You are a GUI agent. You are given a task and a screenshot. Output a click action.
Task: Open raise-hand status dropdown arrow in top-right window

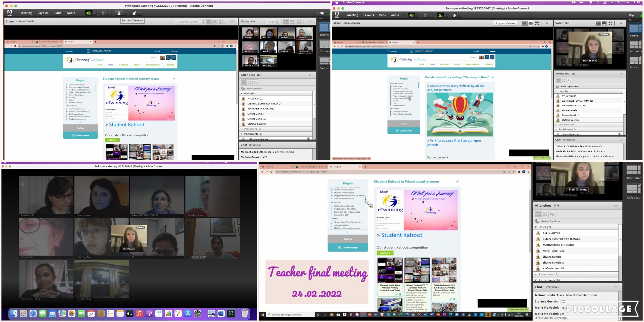click(x=460, y=15)
